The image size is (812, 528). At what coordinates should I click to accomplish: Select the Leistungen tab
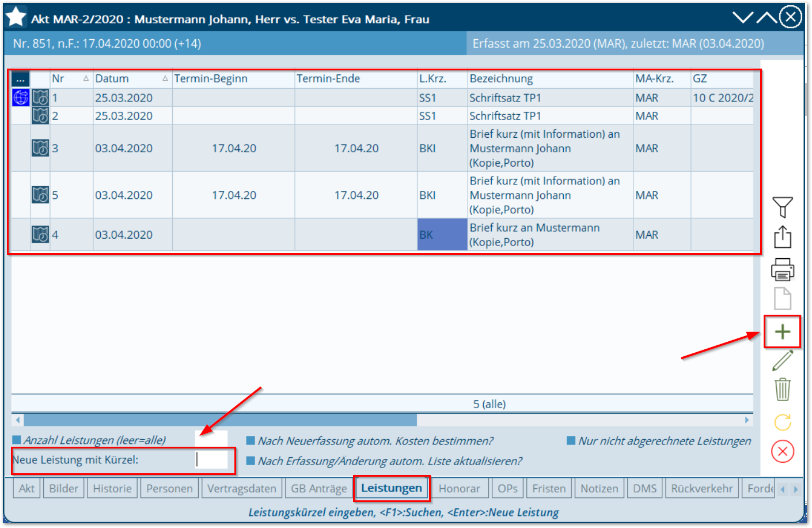pos(392,488)
